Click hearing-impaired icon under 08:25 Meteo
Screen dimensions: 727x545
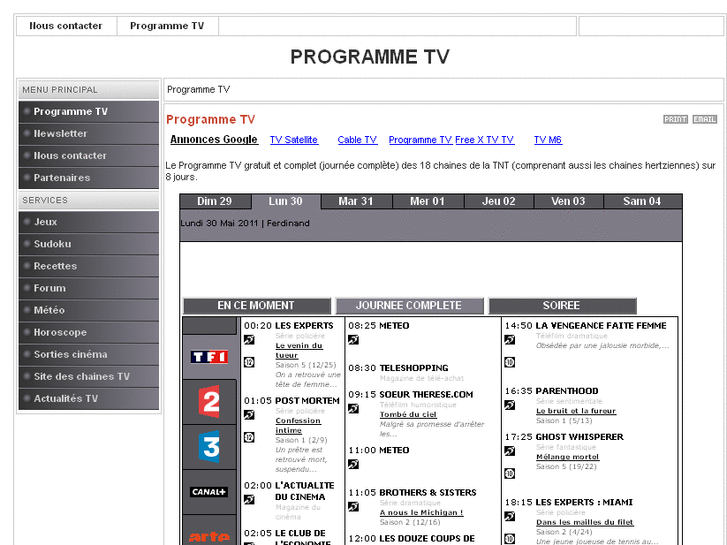tap(354, 340)
